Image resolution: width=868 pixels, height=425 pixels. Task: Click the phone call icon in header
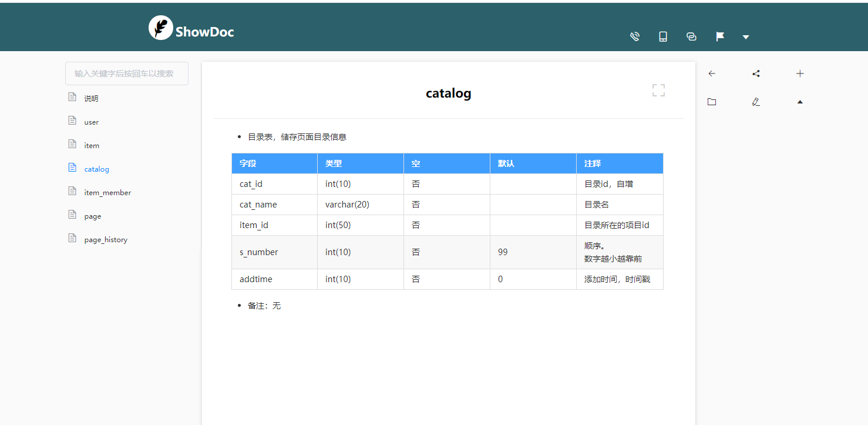pyautogui.click(x=634, y=36)
